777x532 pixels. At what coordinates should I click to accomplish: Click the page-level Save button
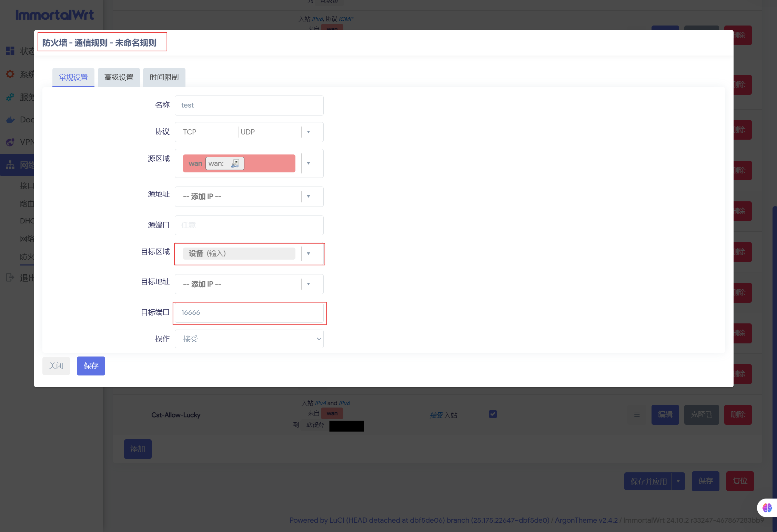pos(706,481)
